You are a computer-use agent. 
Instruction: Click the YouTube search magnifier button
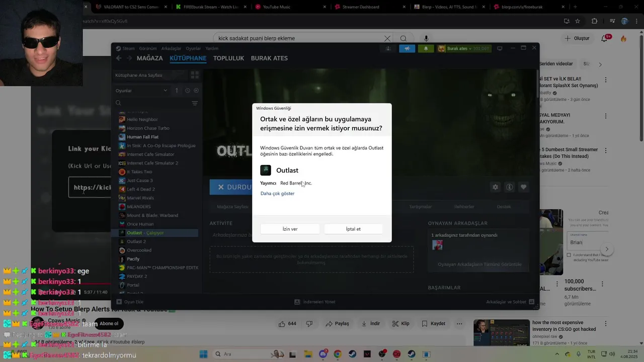(404, 39)
